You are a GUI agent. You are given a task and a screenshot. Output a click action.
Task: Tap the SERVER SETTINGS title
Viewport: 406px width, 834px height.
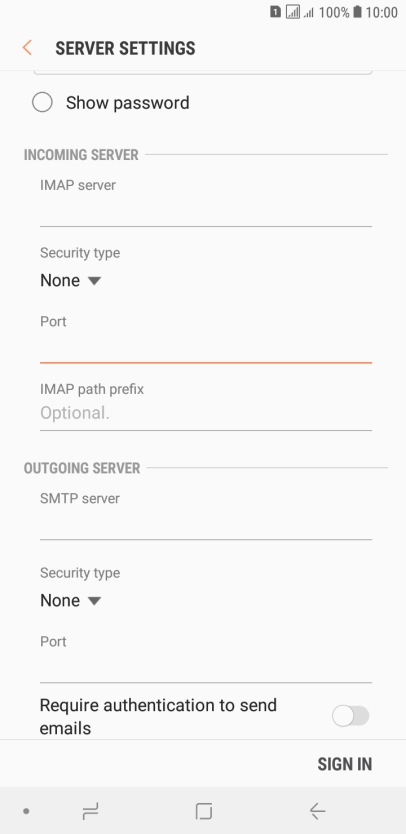point(125,48)
